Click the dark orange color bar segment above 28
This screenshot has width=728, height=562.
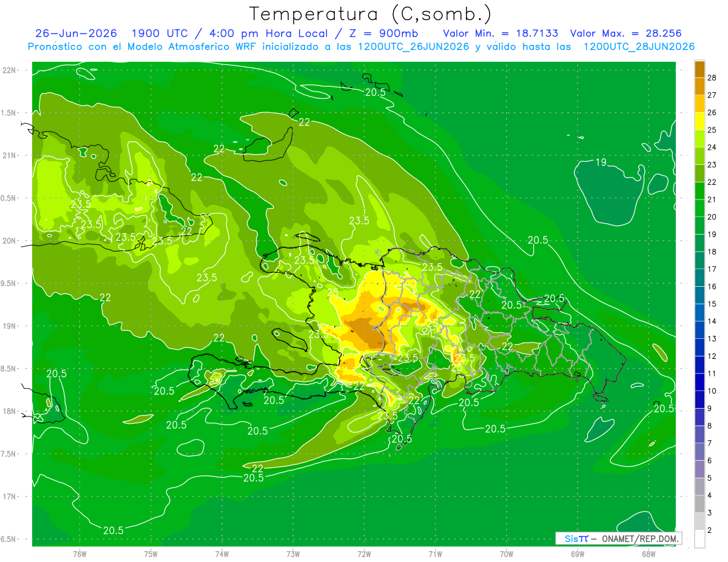[x=700, y=69]
